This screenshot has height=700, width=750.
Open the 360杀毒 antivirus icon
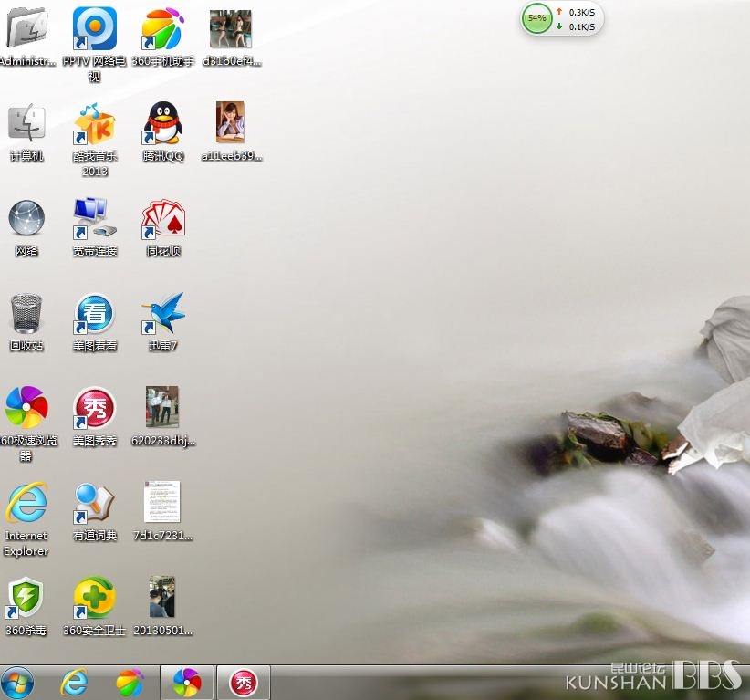[x=26, y=598]
